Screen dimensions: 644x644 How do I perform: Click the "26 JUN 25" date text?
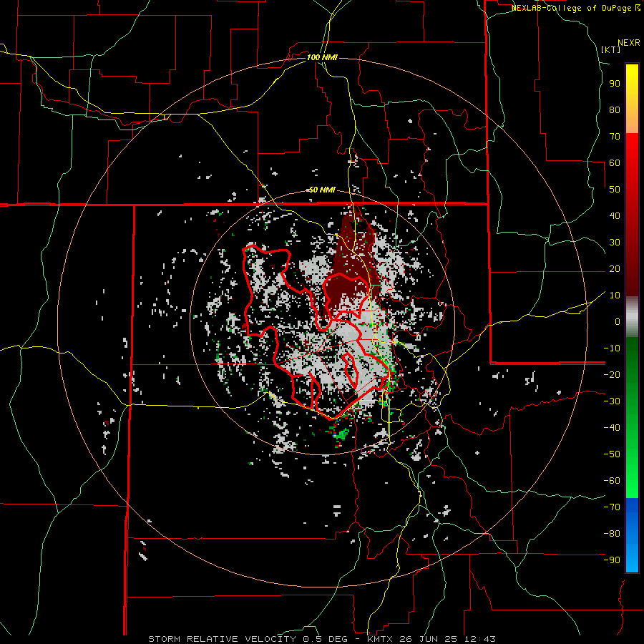[x=429, y=639]
